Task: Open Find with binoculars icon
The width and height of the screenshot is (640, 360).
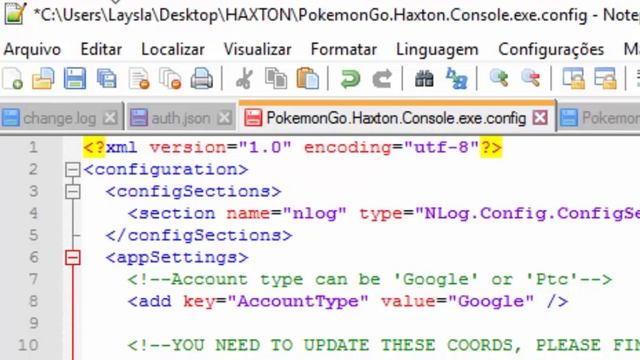Action: (424, 78)
